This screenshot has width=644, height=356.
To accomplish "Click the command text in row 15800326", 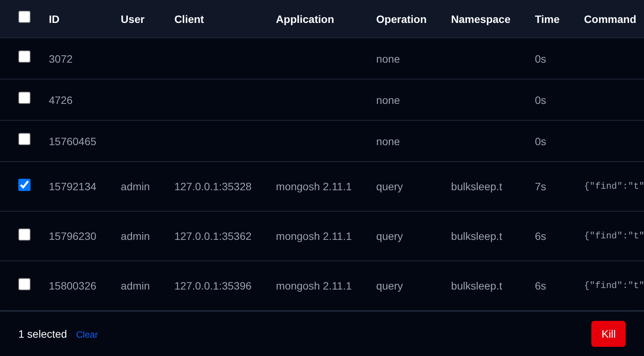I will 614,285.
